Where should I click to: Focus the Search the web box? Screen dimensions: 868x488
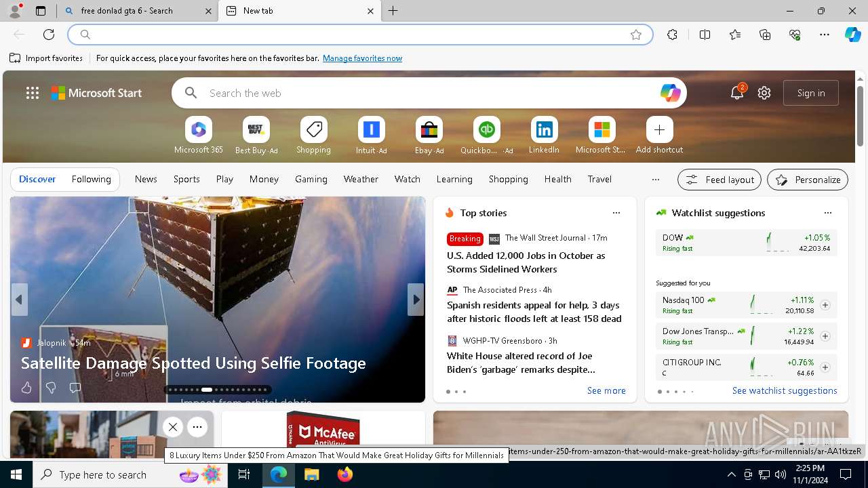point(429,93)
